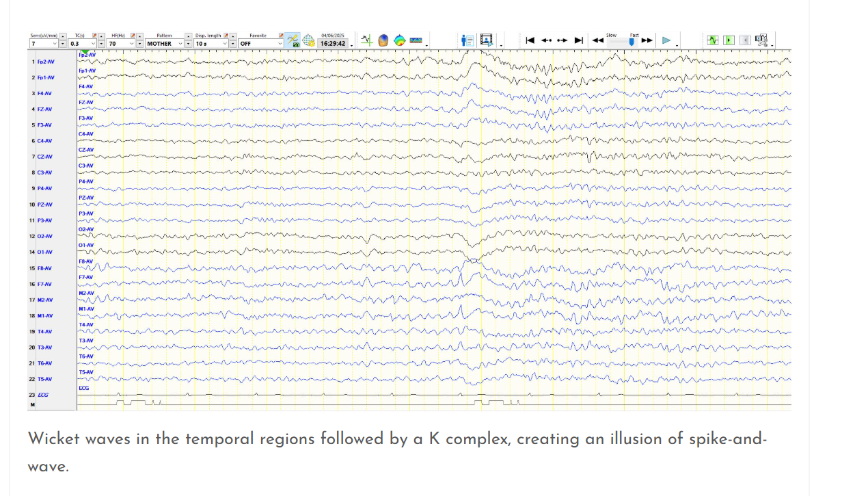The height and width of the screenshot is (496, 868).
Task: Open the topographic brain map icon
Action: pyautogui.click(x=399, y=40)
